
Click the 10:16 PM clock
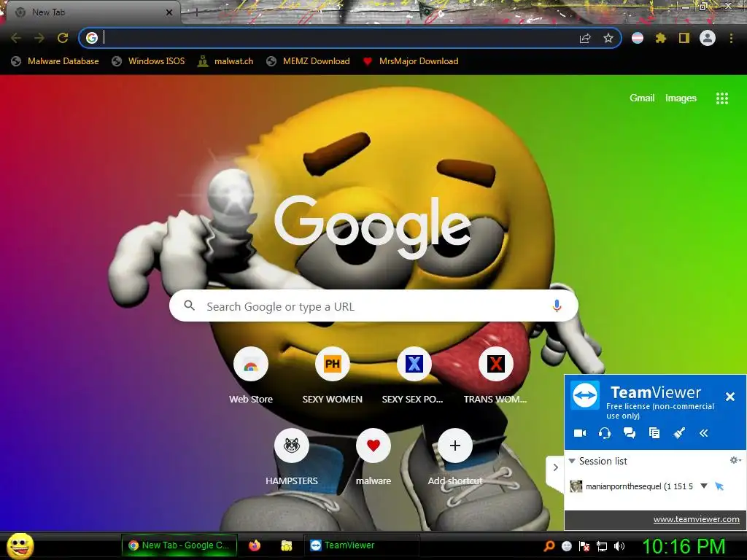pyautogui.click(x=684, y=546)
